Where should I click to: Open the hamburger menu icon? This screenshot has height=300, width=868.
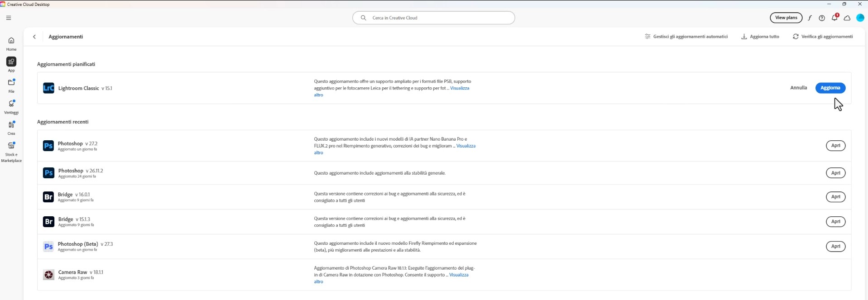coord(9,18)
